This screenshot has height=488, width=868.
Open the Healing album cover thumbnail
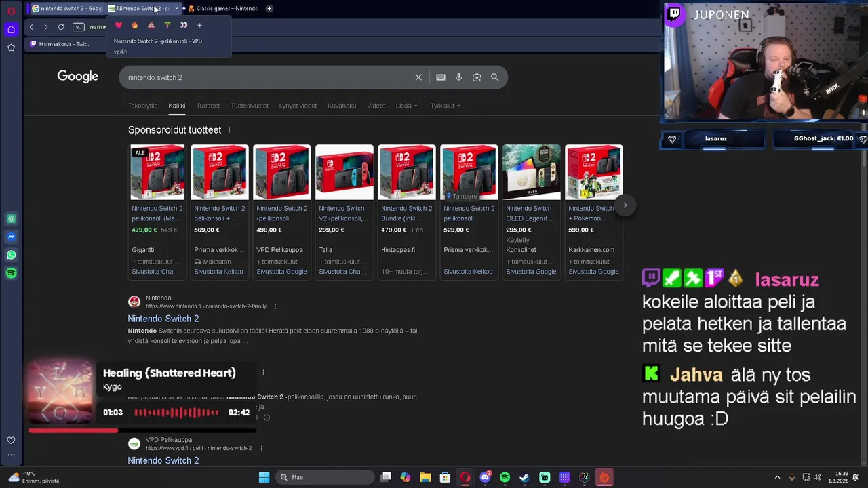click(x=60, y=392)
